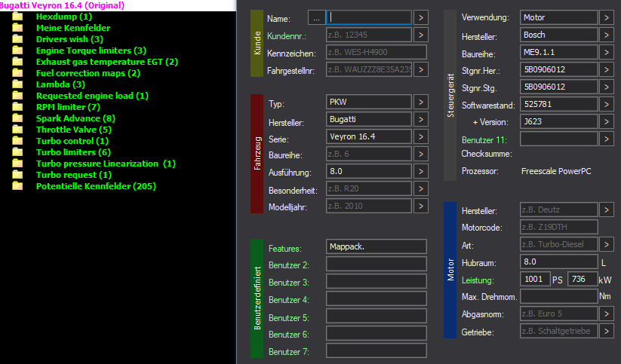Select Engine Torque limiters (3) entry
This screenshot has width=621, height=364.
[x=91, y=50]
